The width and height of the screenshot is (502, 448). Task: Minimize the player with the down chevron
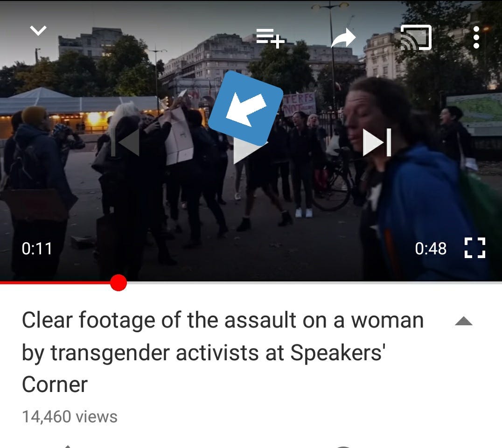tap(38, 31)
